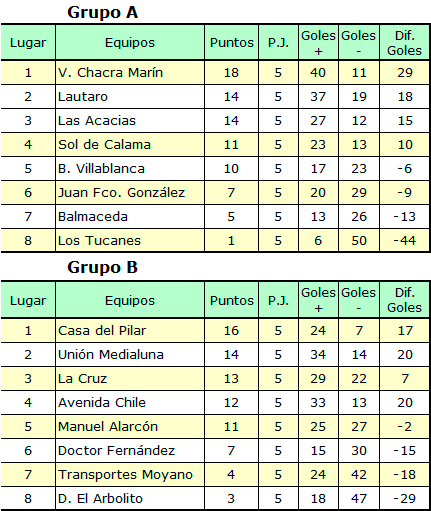Click the Transportes Moyano team name
The height and width of the screenshot is (511, 431).
click(125, 474)
